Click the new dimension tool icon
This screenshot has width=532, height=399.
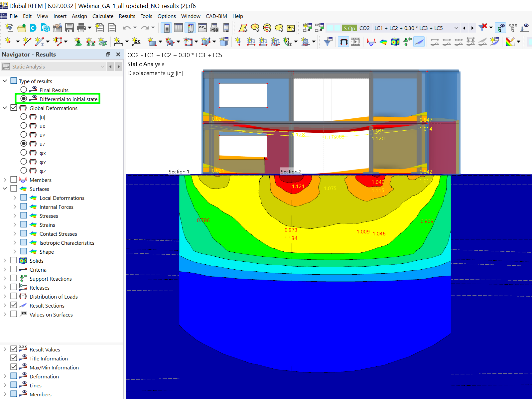[118, 42]
